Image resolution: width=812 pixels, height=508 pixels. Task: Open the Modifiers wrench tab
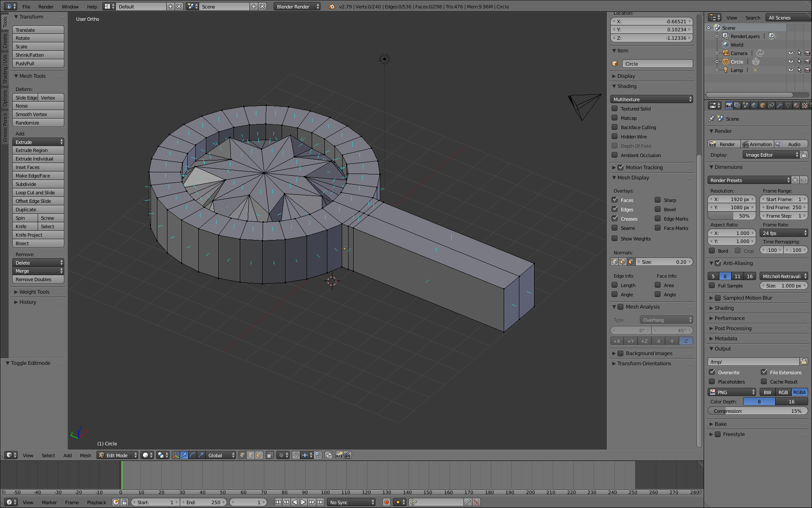point(779,105)
